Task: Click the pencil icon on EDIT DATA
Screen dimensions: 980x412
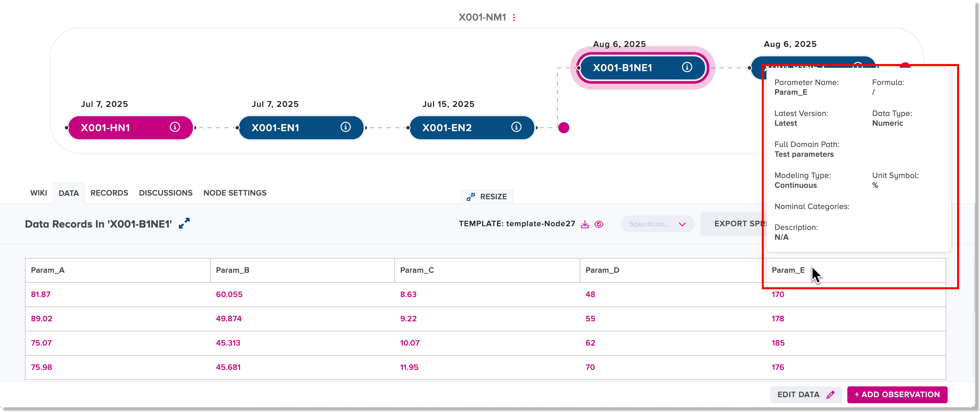Action: [829, 394]
